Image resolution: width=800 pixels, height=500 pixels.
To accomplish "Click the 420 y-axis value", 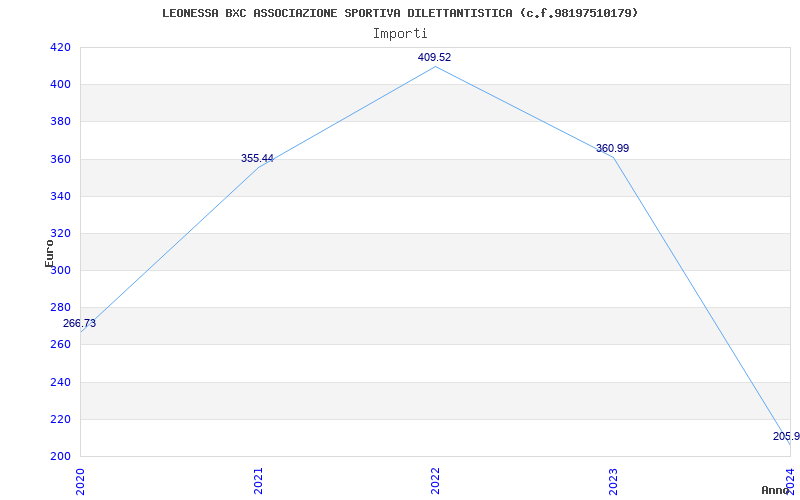I will point(60,47).
